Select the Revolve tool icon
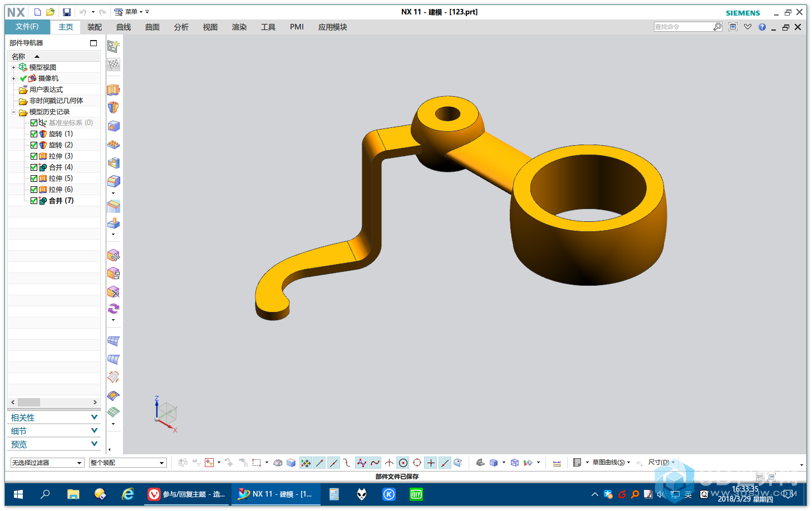Viewport: 812px width, 511px height. [x=114, y=107]
